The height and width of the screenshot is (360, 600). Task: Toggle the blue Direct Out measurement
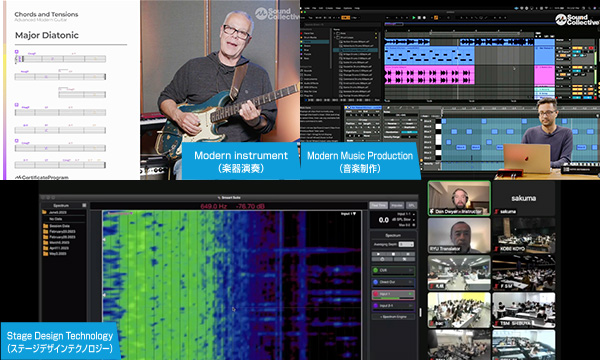click(393, 282)
